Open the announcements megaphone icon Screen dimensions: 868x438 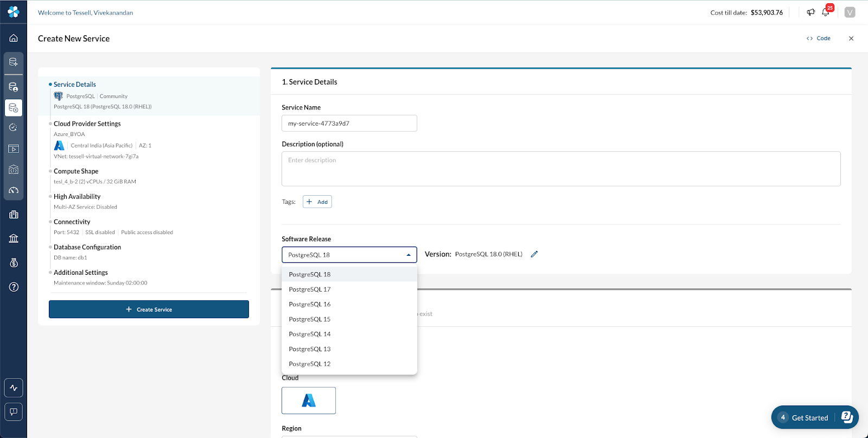(810, 12)
